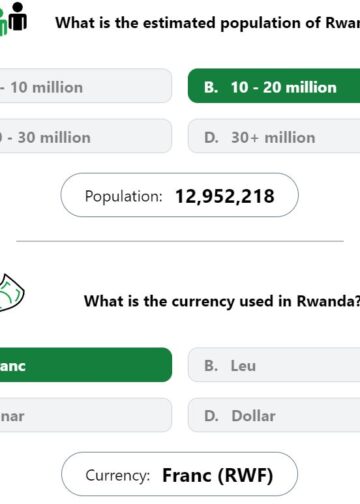Choose the option ending in '- 10 million'
Screen dimensions: 360x504
point(86,86)
